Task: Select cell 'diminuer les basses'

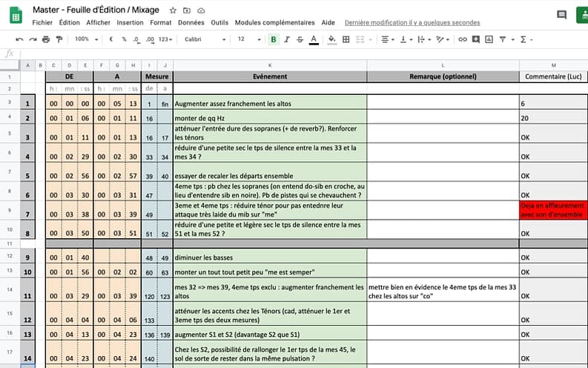Action: (x=270, y=257)
